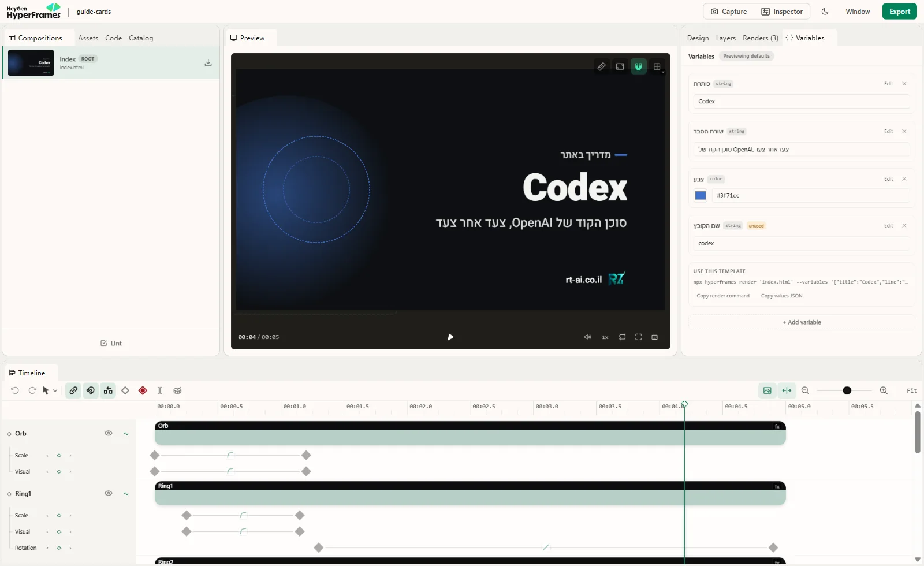Click the resize frame icon in preview
The height and width of the screenshot is (566, 924).
(x=620, y=66)
